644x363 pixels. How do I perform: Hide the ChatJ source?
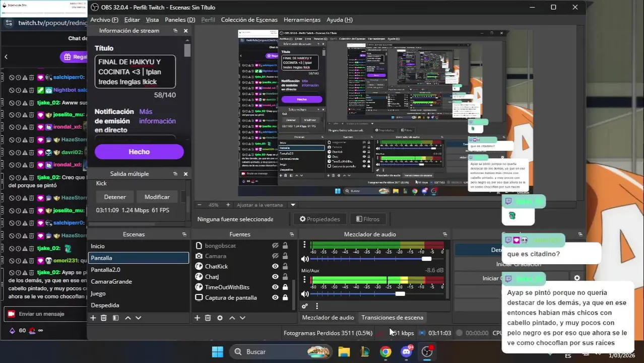tap(275, 277)
